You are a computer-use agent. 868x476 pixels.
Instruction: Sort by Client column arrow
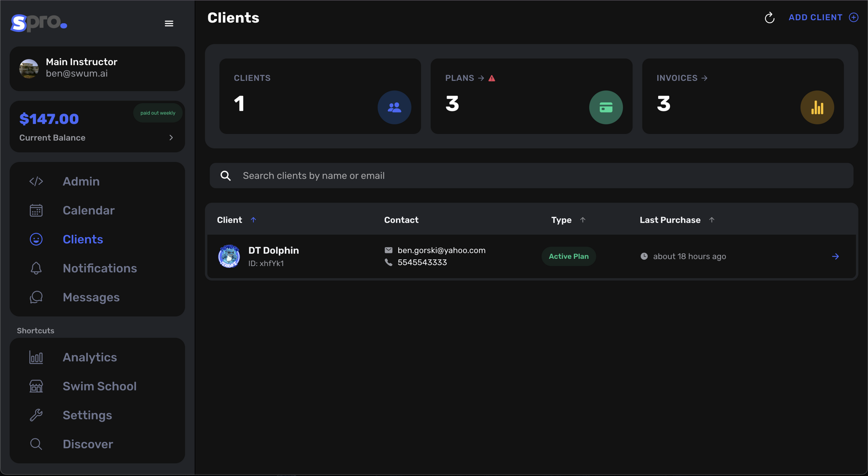(x=253, y=220)
